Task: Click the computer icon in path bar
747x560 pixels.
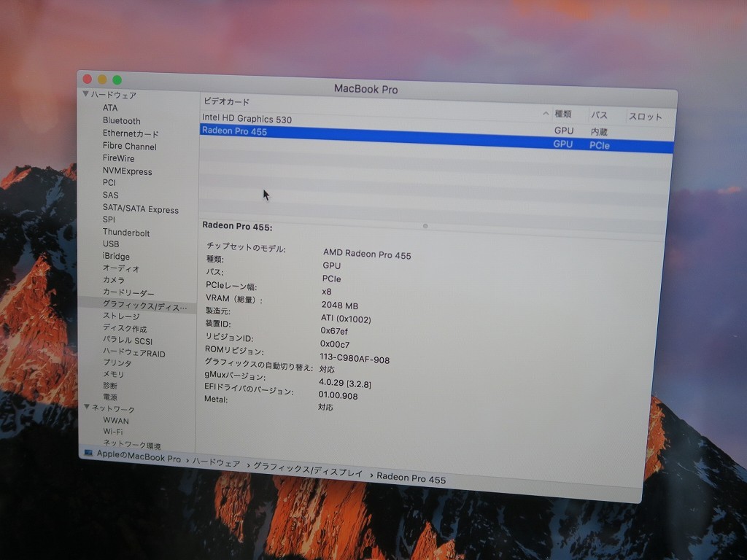Action: pyautogui.click(x=88, y=452)
